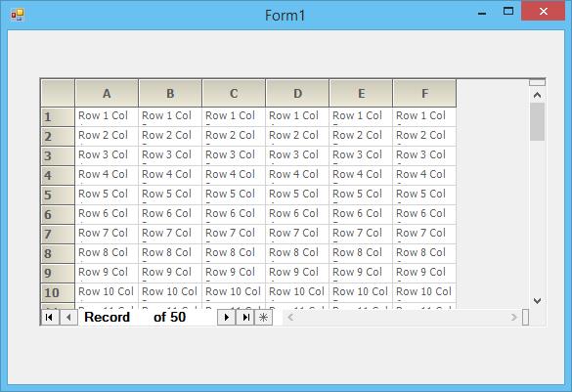Viewport: 572px width, 392px height.
Task: Click the Form1 application icon
Action: click(18, 15)
